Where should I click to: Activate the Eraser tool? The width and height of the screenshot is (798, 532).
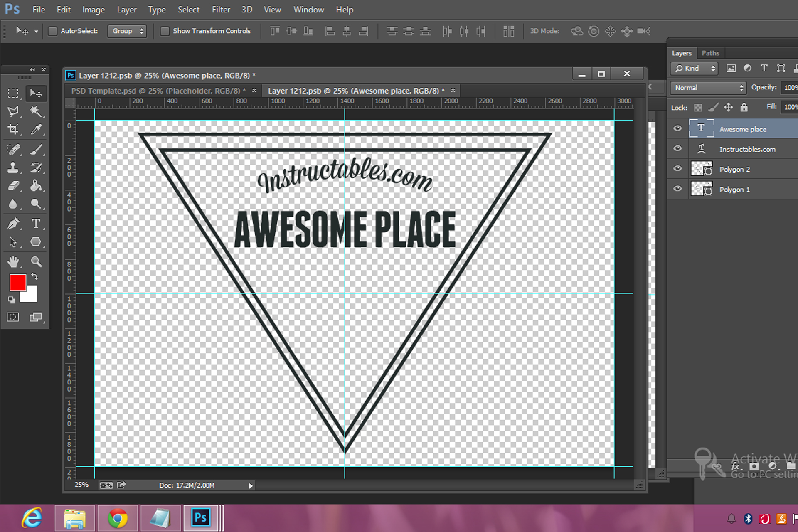13,186
